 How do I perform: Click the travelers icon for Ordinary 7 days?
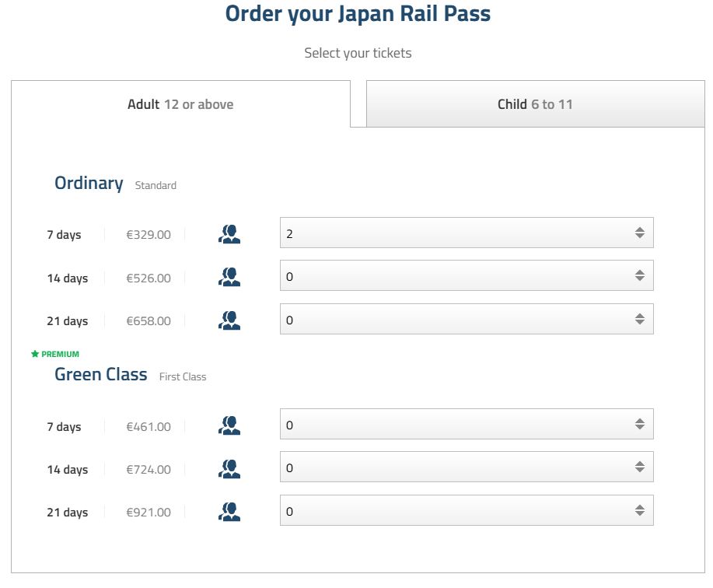[229, 234]
